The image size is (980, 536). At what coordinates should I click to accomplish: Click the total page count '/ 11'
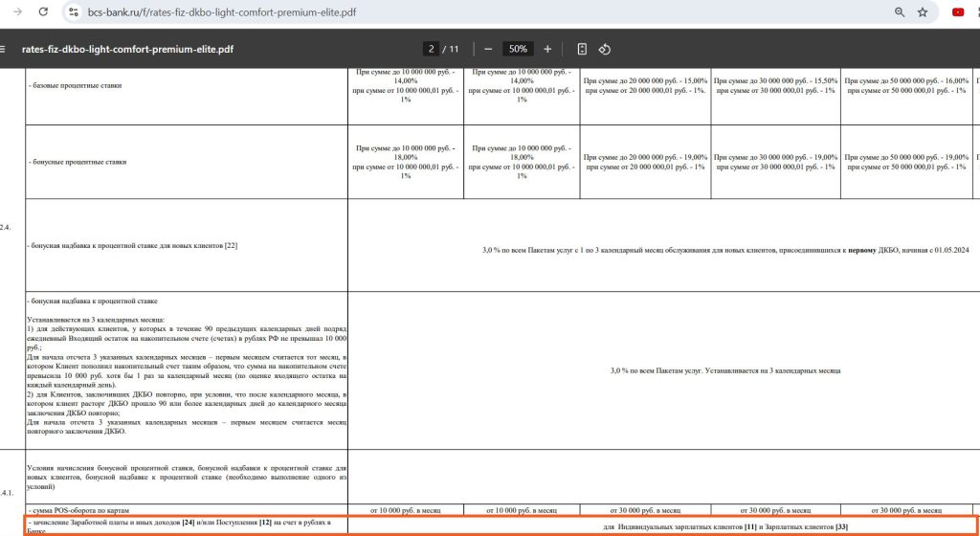click(451, 49)
